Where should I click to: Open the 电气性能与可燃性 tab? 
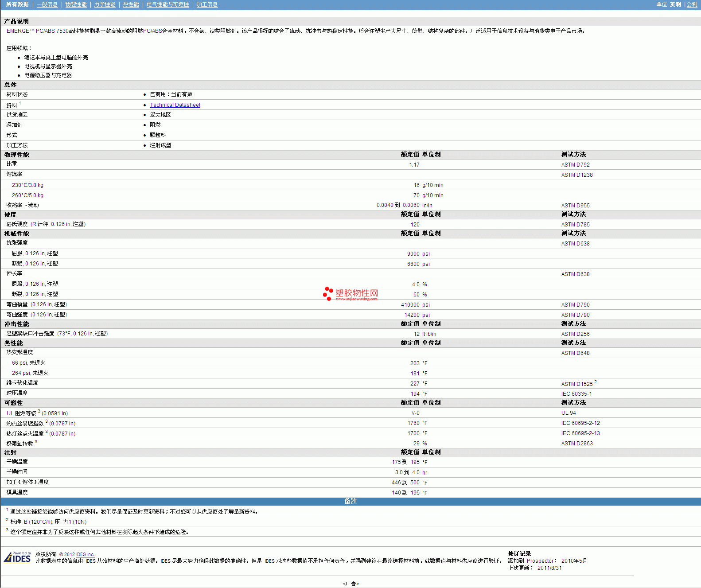(167, 4)
